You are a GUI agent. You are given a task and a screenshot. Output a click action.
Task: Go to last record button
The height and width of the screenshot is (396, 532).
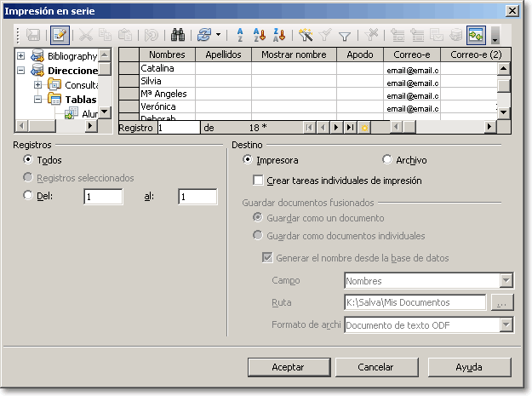pyautogui.click(x=350, y=128)
